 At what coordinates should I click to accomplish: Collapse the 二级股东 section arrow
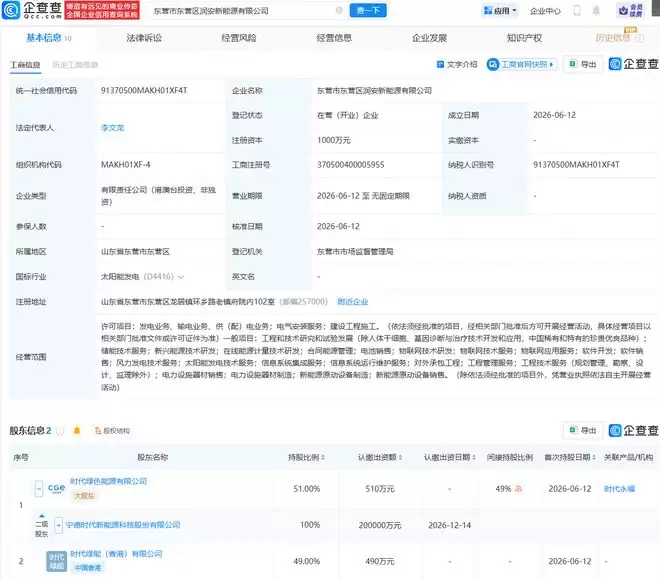click(41, 516)
